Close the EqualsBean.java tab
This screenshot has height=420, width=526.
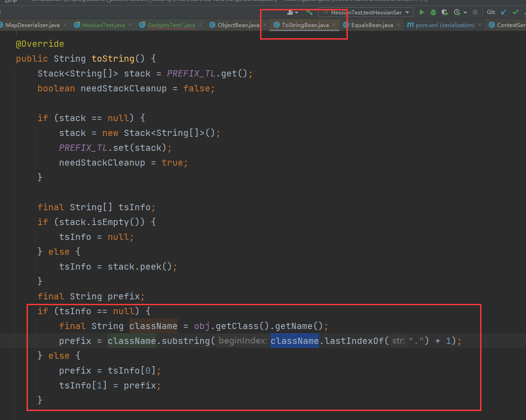(x=398, y=25)
